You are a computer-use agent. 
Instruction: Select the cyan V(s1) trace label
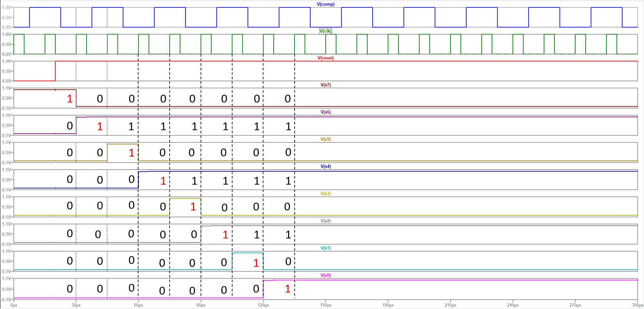[x=326, y=248]
